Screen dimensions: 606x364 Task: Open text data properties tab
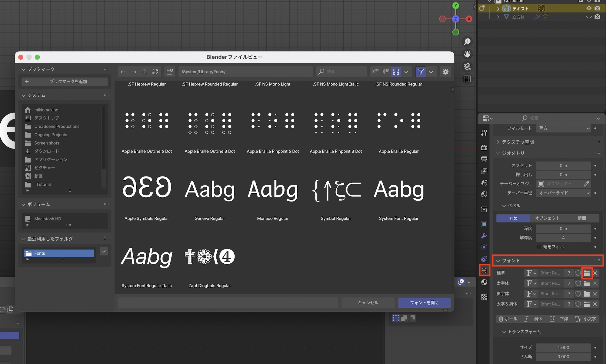click(x=484, y=270)
